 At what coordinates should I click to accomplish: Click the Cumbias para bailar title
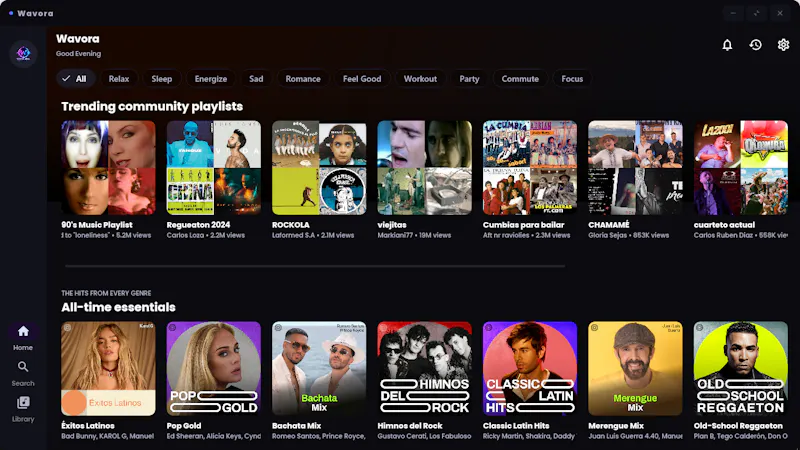click(x=523, y=224)
